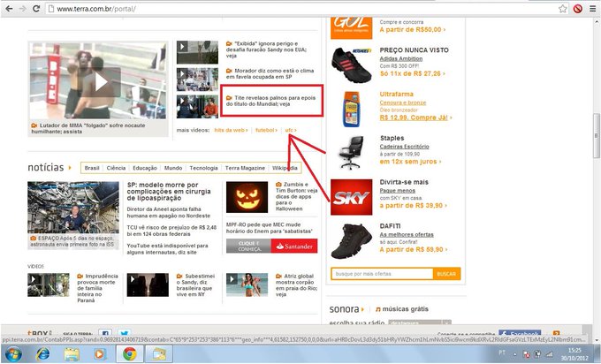Image resolution: width=601 pixels, height=364 pixels.
Task: Open the Staples office chair image
Action: tap(351, 153)
